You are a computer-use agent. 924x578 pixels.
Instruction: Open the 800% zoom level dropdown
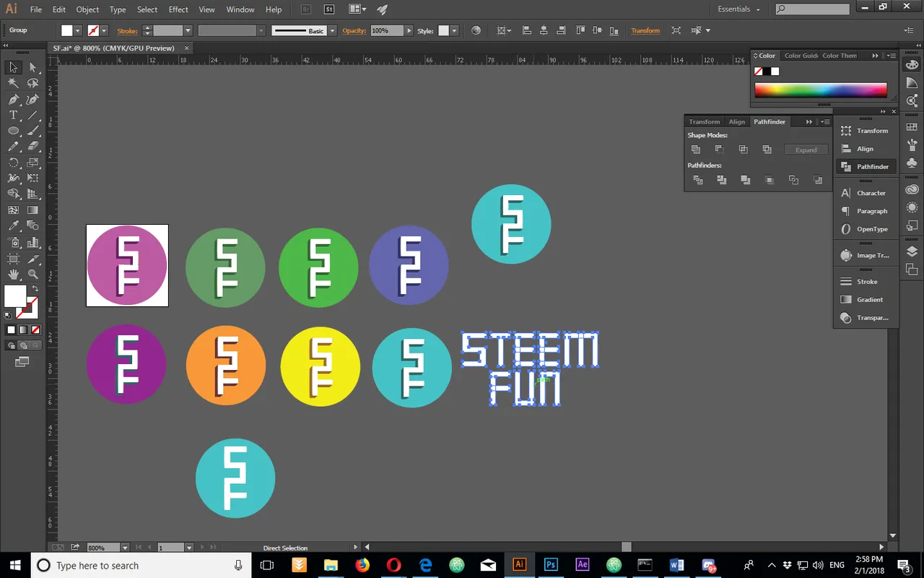point(125,548)
